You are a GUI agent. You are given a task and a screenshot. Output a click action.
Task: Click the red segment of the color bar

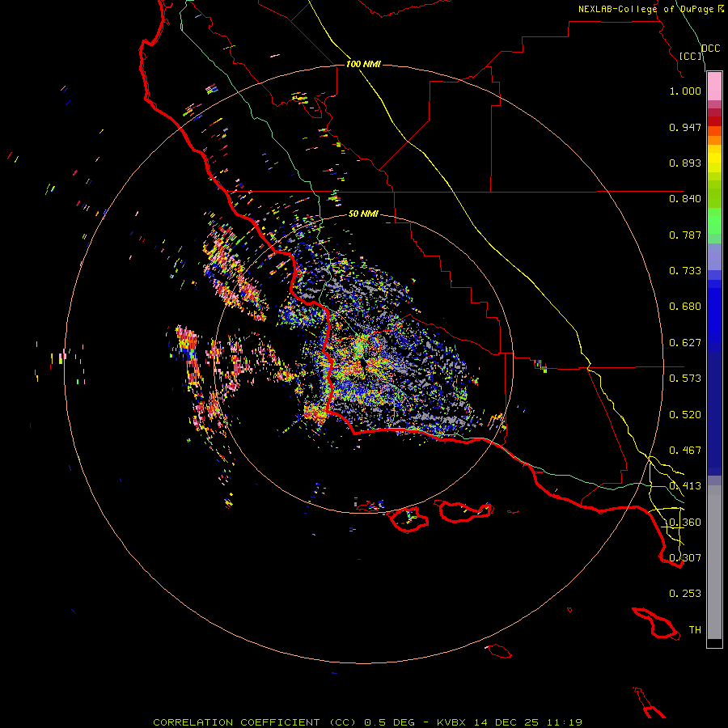714,121
